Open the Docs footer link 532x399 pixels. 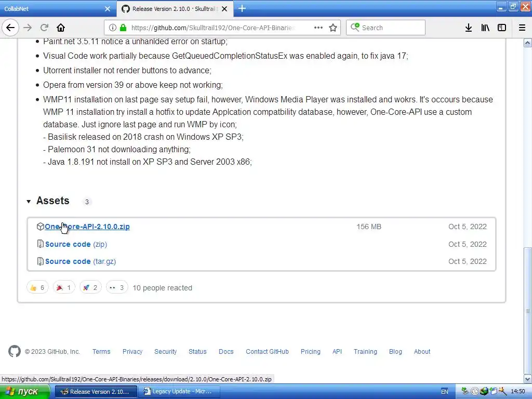[226, 352]
